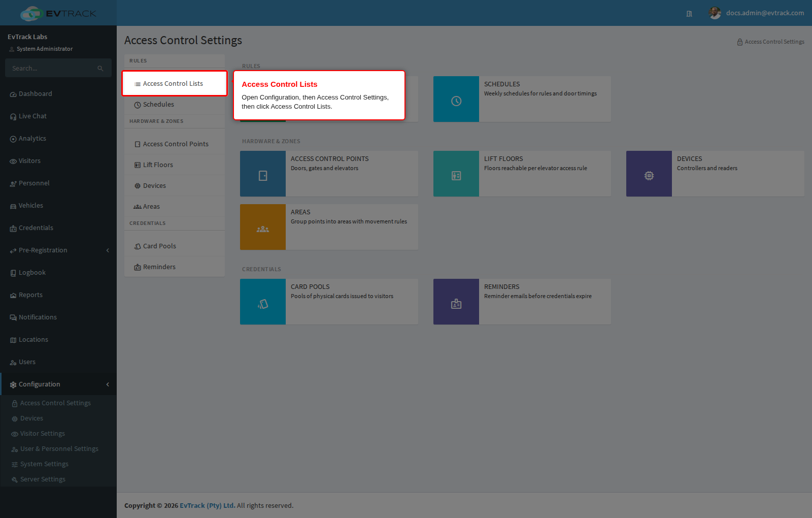Click the door icon in the top header
This screenshot has height=518, width=812.
689,14
